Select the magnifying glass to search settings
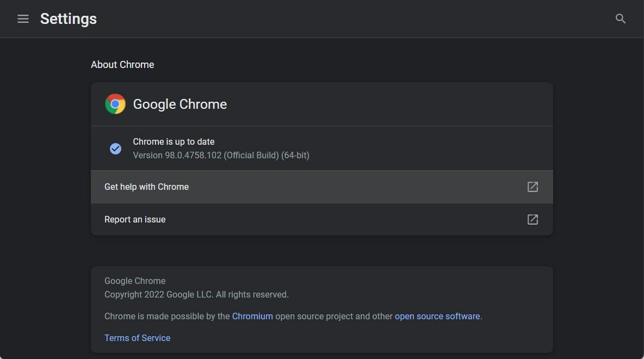 pyautogui.click(x=620, y=18)
